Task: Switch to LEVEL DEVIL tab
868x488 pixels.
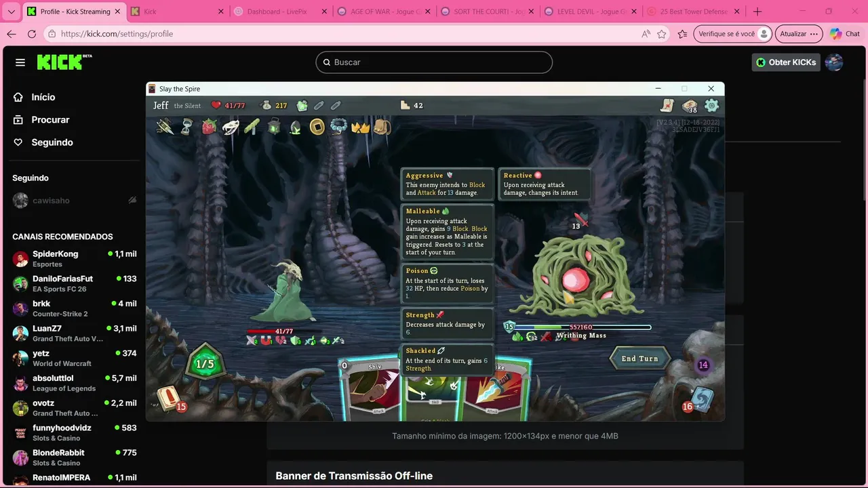Action: 590,12
